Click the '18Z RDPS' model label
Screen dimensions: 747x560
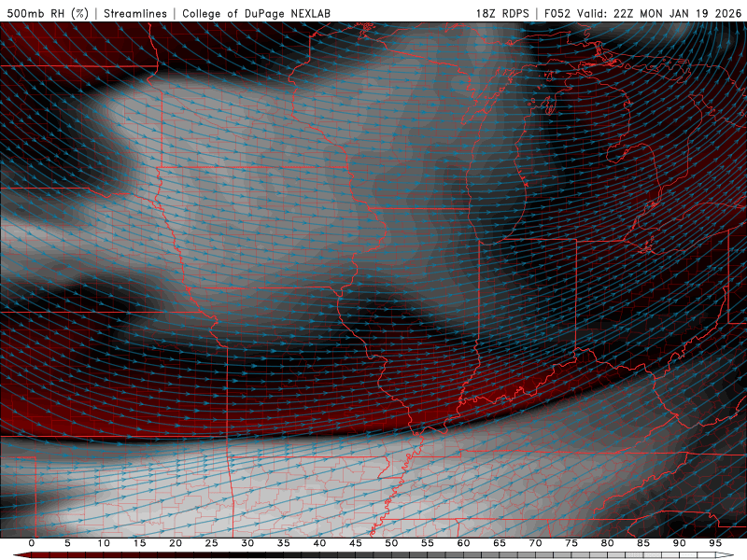tap(502, 13)
